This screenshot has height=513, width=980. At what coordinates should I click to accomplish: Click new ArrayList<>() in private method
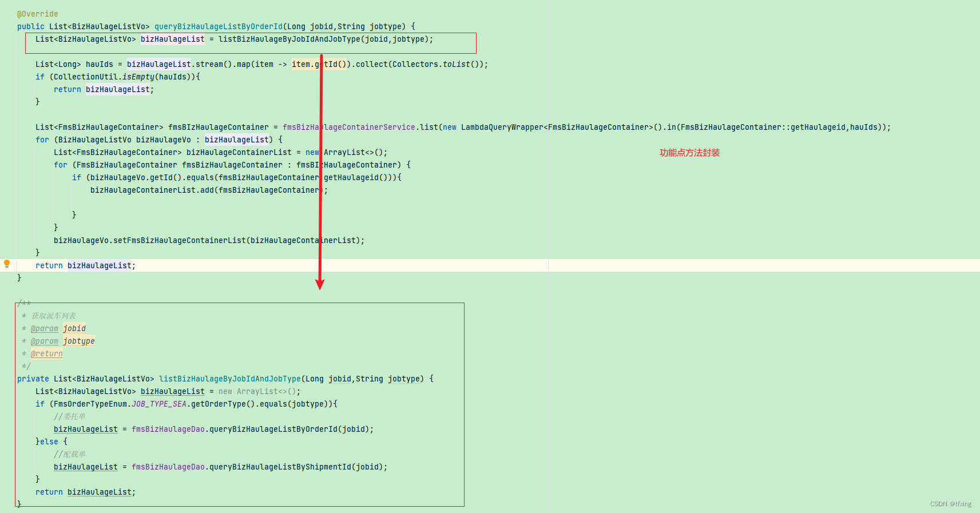(257, 391)
